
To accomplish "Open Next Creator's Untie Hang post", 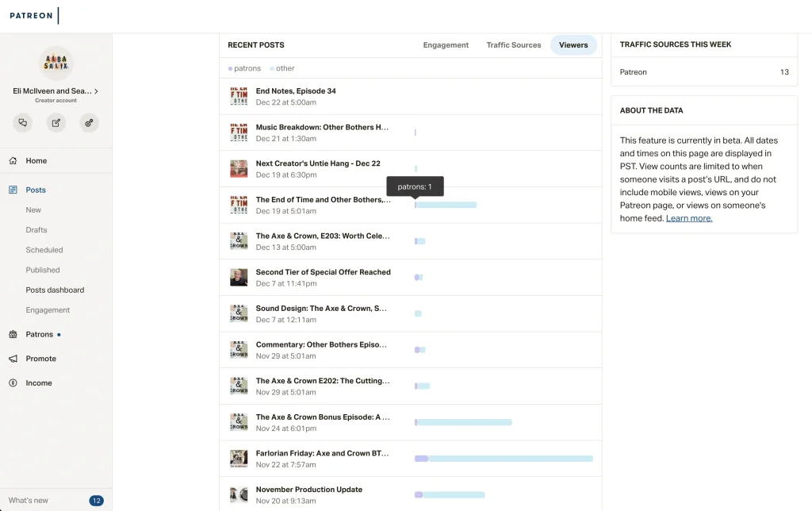I will (318, 163).
